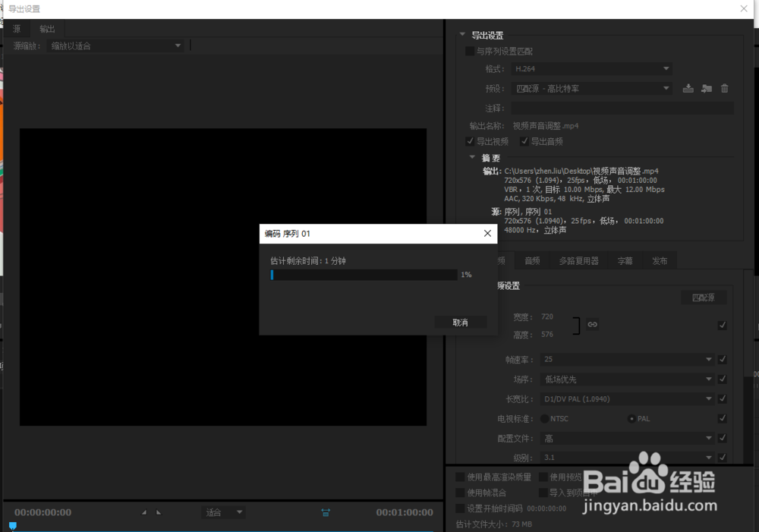Toggle match source checkbox for profile

pos(723,438)
